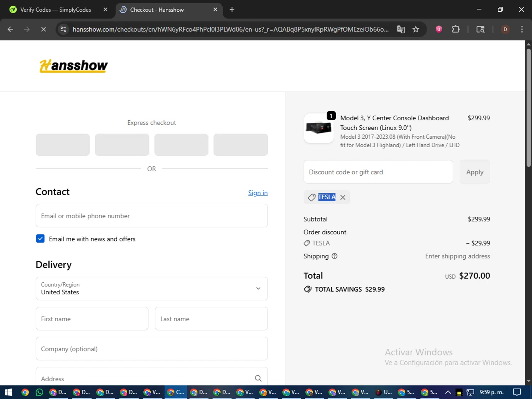Click the address search magnifier icon
Screen dimensions: 532x399
(258, 378)
